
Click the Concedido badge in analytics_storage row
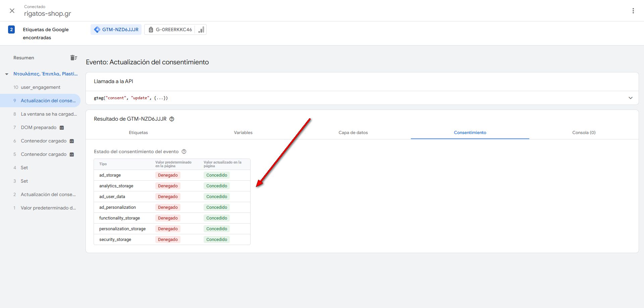pyautogui.click(x=217, y=186)
